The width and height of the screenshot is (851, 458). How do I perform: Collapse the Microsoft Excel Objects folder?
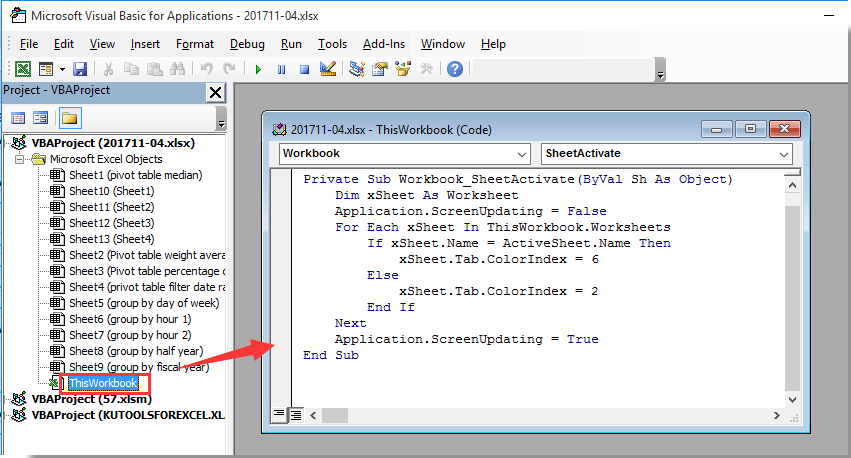tap(23, 159)
